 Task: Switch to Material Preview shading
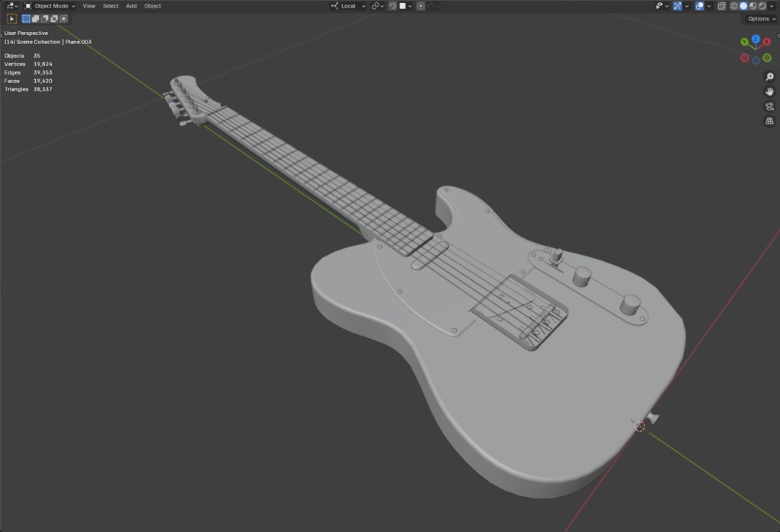click(753, 6)
